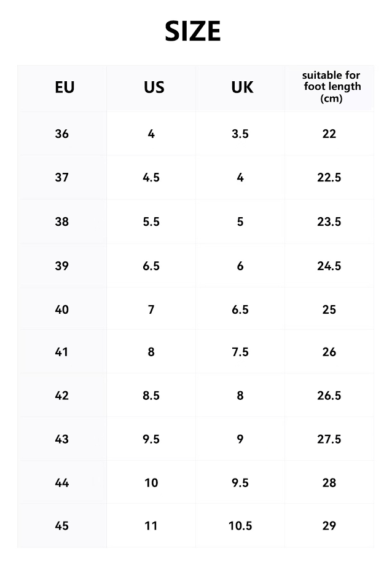The height and width of the screenshot is (561, 392).
Task: Click the UK column header
Action: click(x=242, y=87)
